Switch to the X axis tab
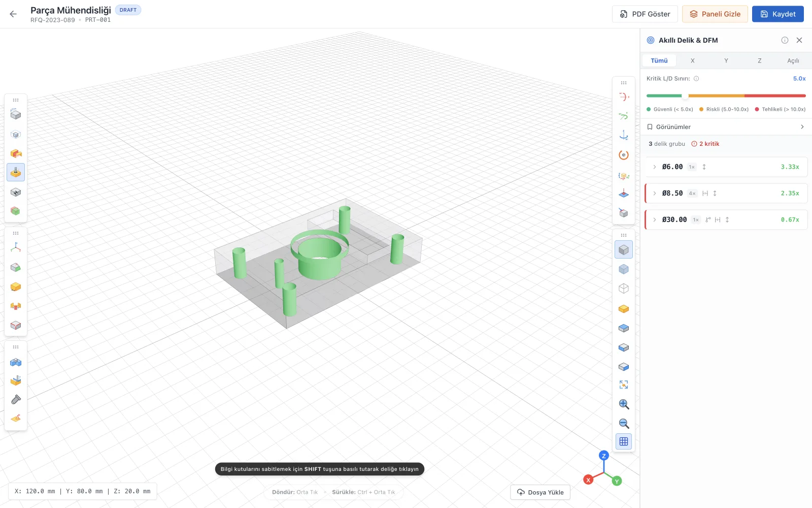Viewport: 812px width, 508px height. point(692,60)
